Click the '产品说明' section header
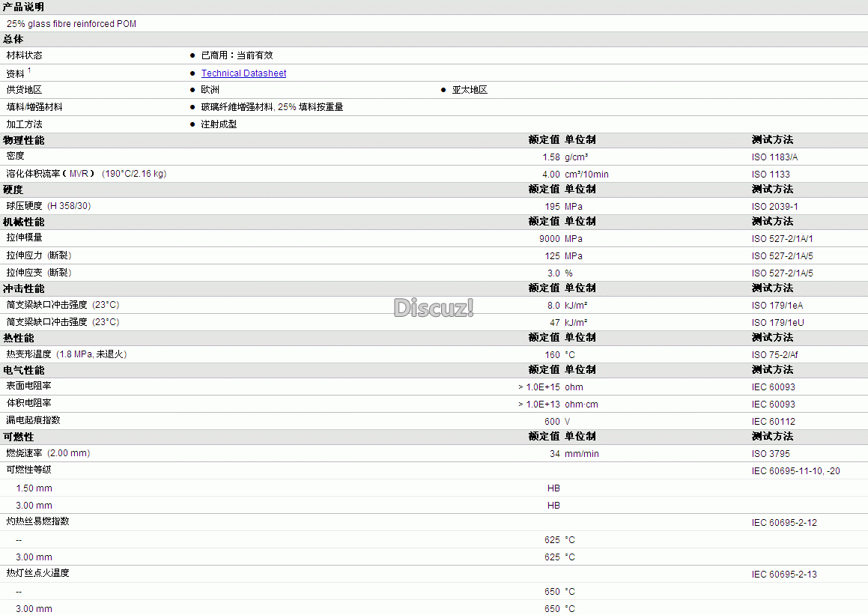This screenshot has height=615, width=868. pos(23,7)
